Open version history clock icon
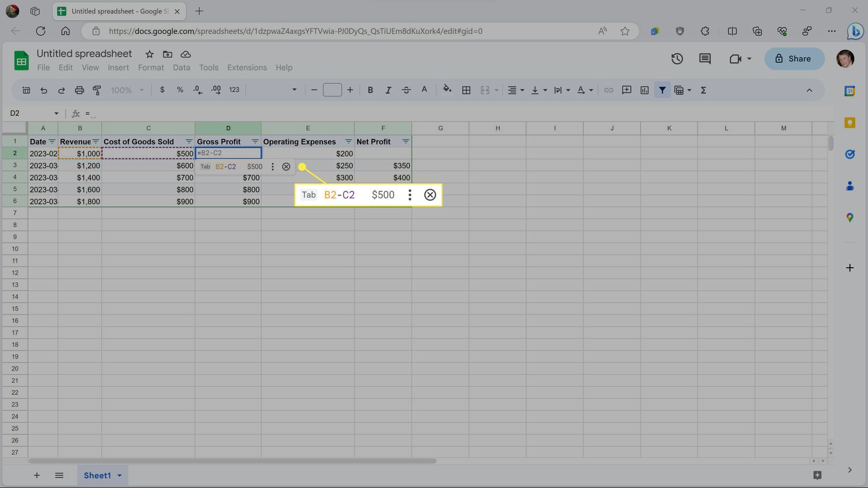Screen dimensions: 868x488 point(677,58)
